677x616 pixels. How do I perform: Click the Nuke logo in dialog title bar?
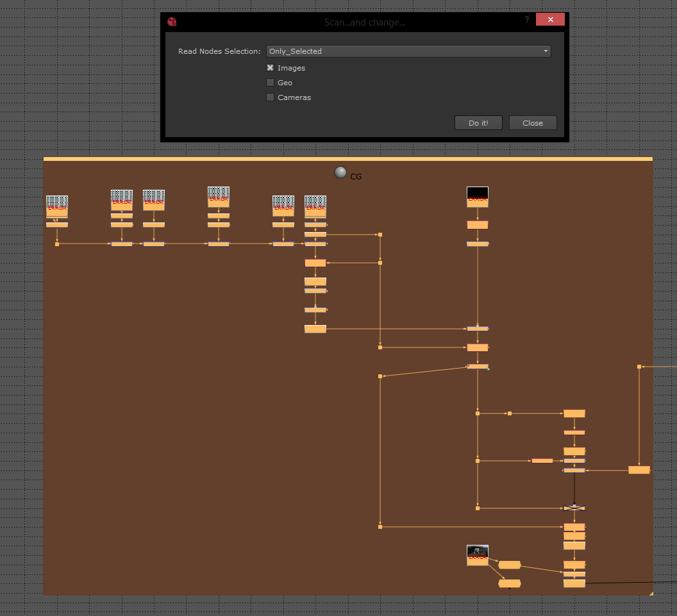[x=172, y=22]
